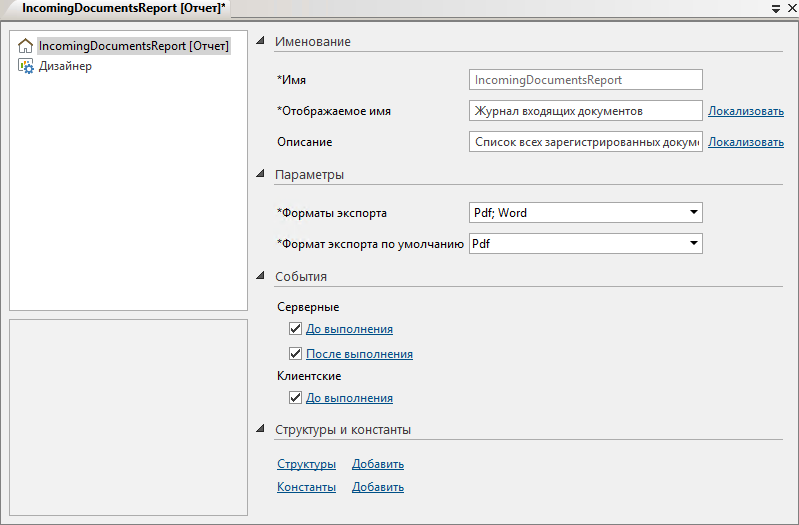Close the document tab with X icon
This screenshot has width=799, height=525.
click(x=790, y=8)
